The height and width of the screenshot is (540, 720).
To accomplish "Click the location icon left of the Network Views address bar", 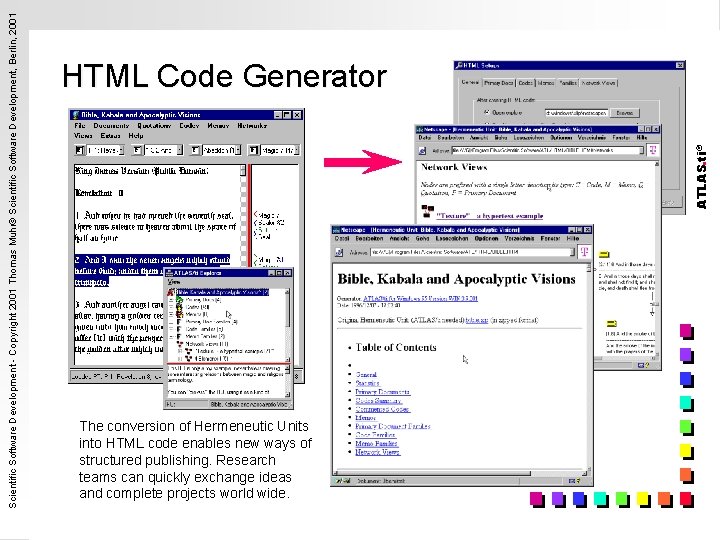I will [422, 151].
